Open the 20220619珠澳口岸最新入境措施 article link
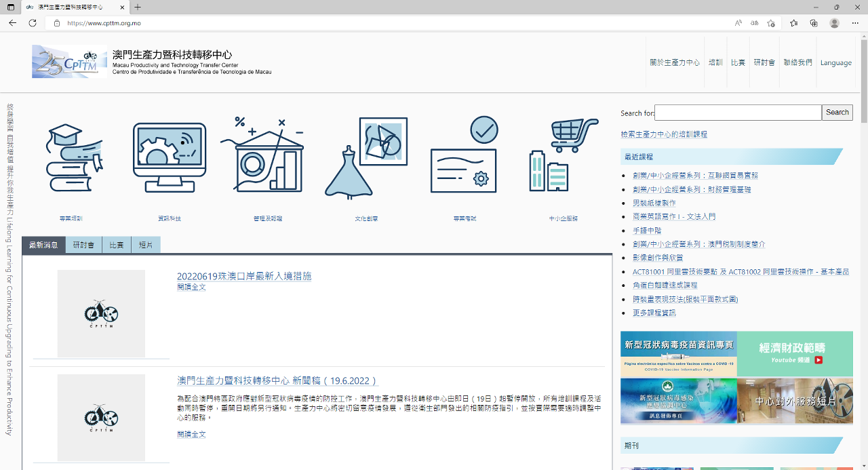Viewport: 868px width, 470px height. (244, 277)
